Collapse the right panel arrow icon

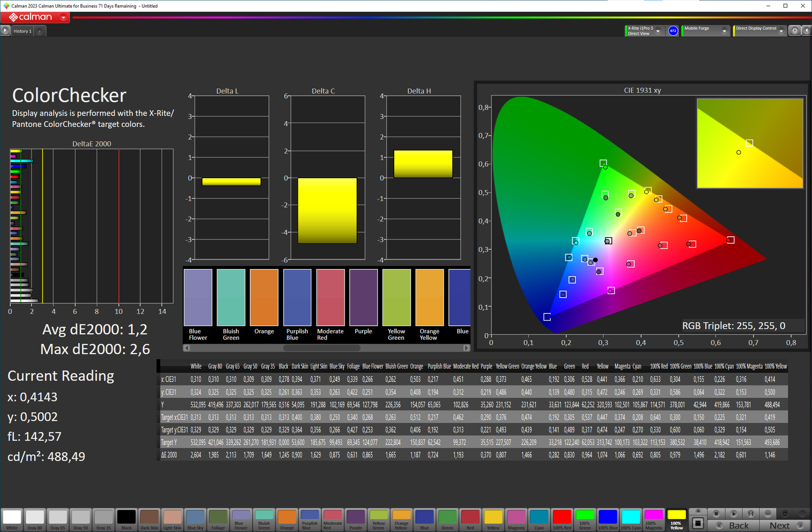(807, 31)
